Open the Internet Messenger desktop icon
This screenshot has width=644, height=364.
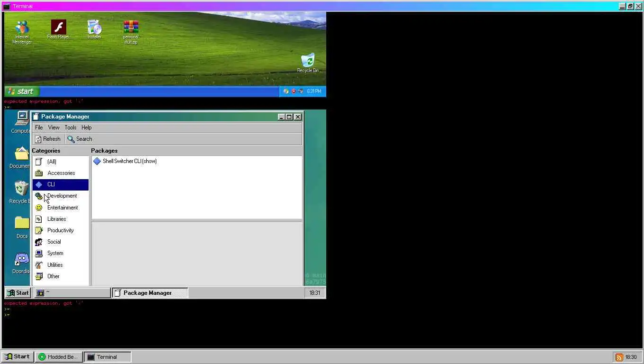(x=22, y=32)
